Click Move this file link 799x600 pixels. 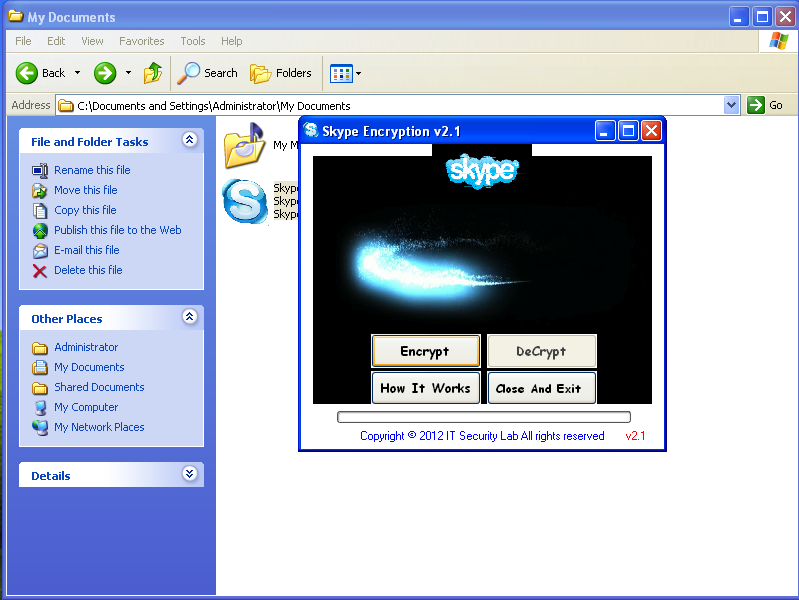(86, 190)
